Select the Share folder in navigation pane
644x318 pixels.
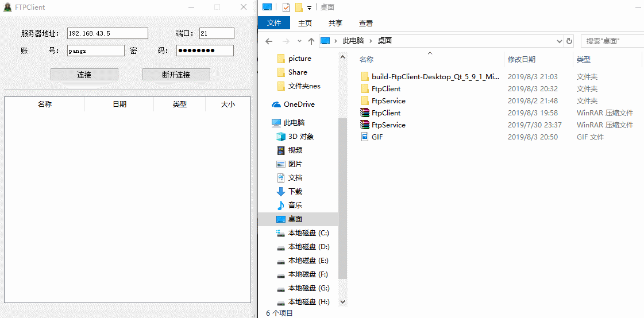(298, 72)
